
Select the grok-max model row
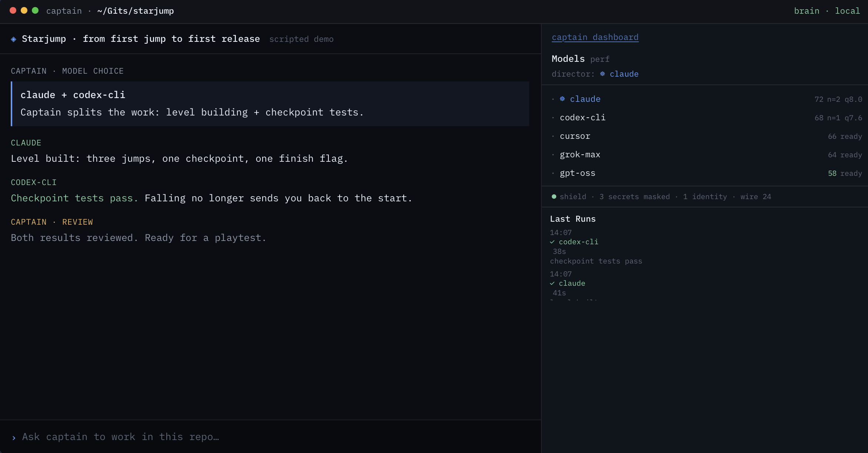(707, 155)
